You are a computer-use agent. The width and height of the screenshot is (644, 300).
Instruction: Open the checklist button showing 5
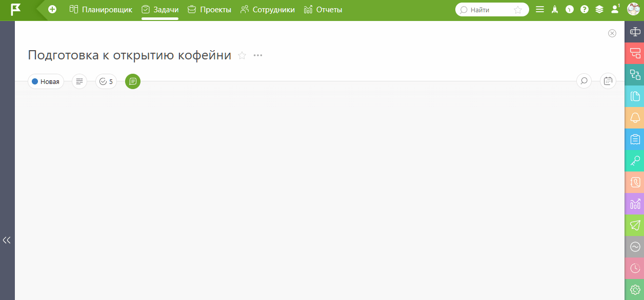pos(106,81)
